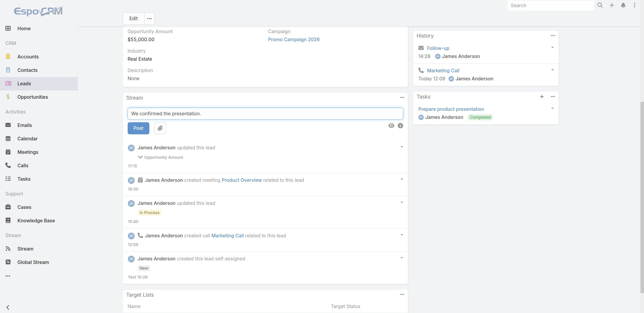Collapse the sidebar with the left arrow
Image resolution: width=644 pixels, height=313 pixels.
coord(8,307)
